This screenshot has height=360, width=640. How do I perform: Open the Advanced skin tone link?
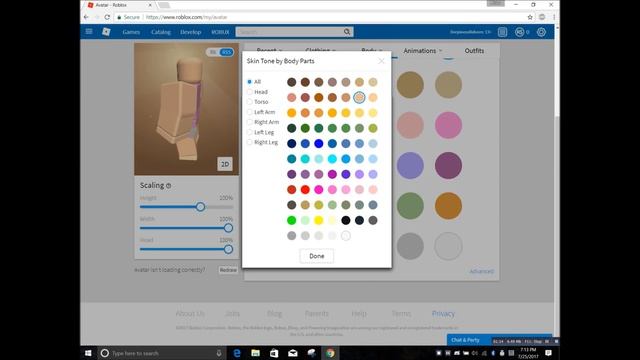coord(482,271)
